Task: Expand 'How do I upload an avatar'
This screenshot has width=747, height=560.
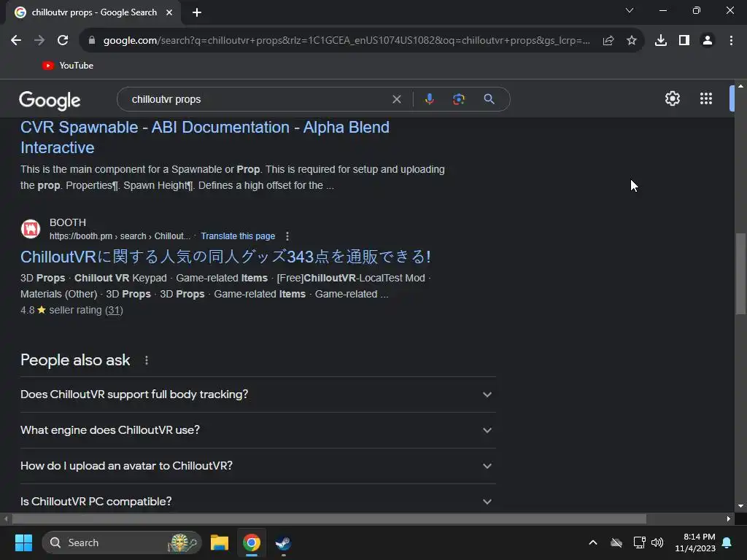Action: pyautogui.click(x=258, y=466)
